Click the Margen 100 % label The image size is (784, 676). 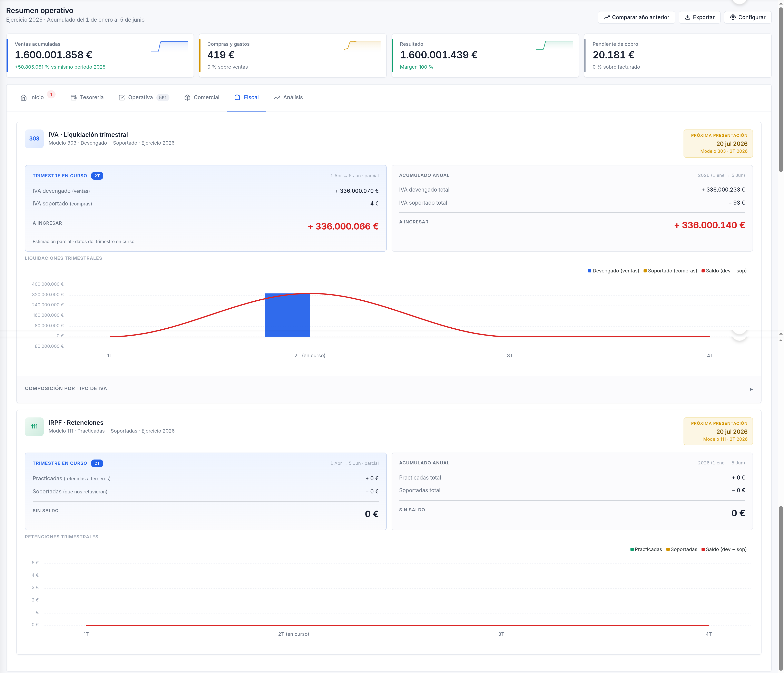click(x=416, y=67)
